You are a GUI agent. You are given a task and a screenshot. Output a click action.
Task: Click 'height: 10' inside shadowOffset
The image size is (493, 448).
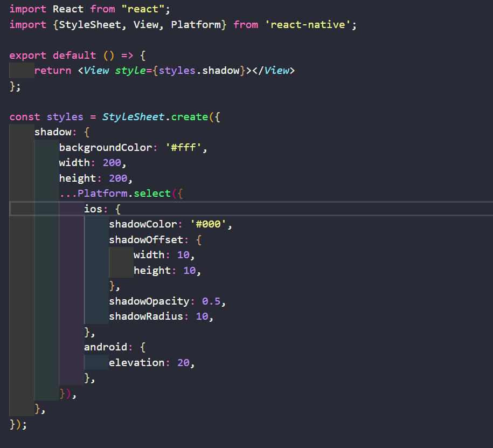(x=165, y=271)
